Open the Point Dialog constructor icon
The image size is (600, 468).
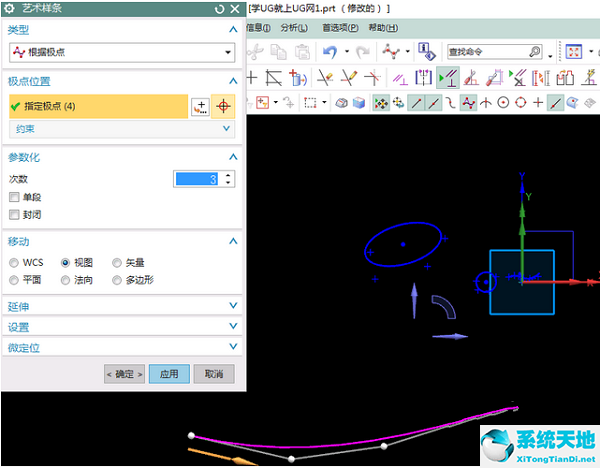point(200,106)
